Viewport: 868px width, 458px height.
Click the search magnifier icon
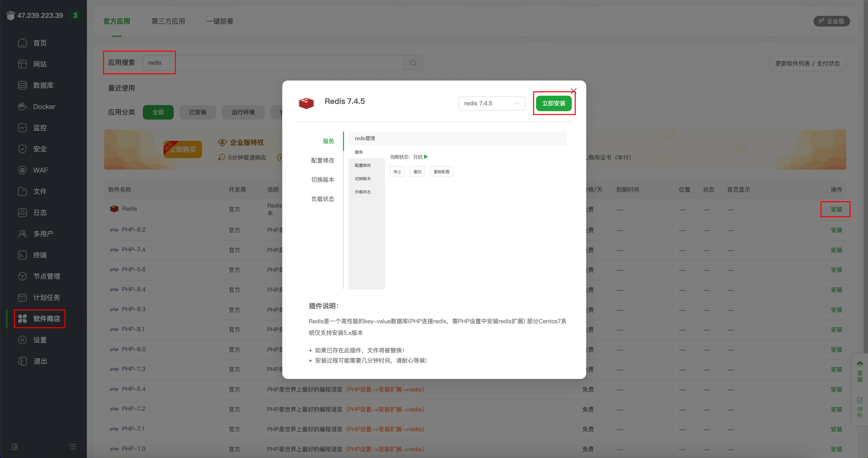tap(413, 63)
